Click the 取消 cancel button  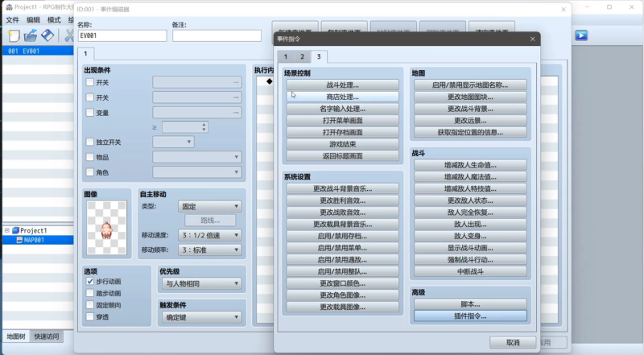click(x=513, y=342)
